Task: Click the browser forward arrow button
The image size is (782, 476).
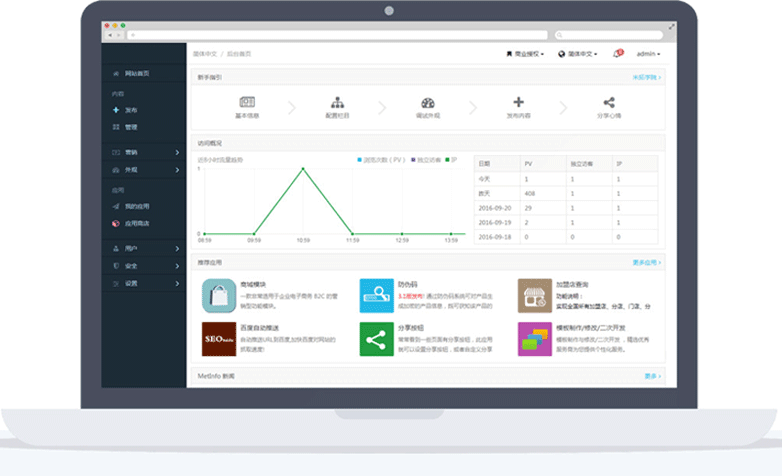Action: coord(119,35)
